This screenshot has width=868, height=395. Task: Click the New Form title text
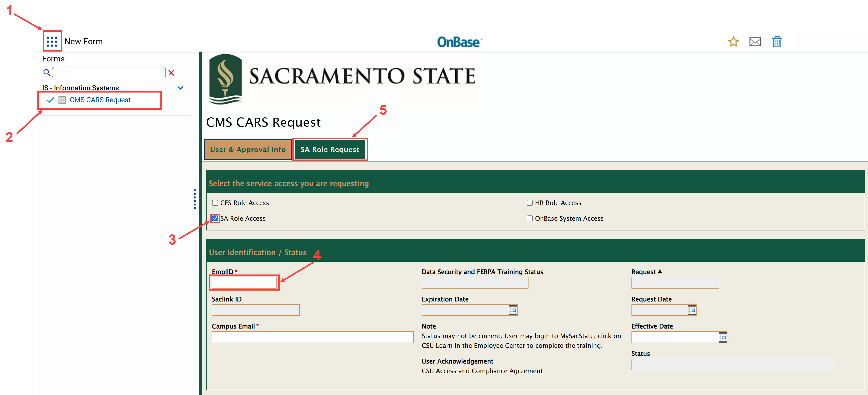(x=84, y=41)
